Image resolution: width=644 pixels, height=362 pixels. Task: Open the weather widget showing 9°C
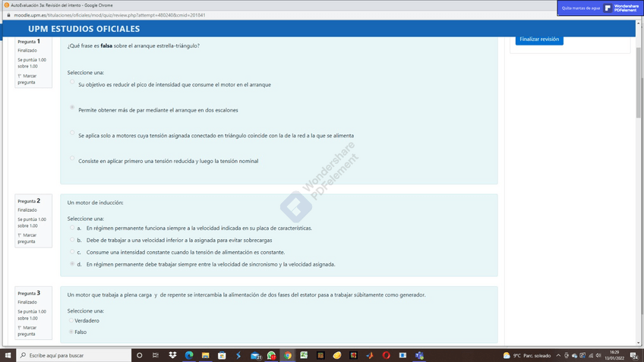[x=527, y=355]
